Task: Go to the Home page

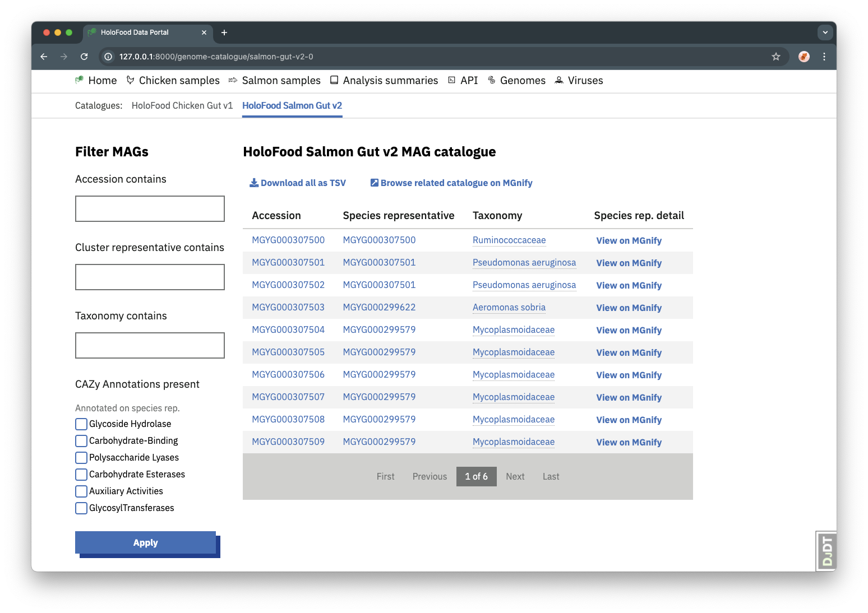Action: click(103, 81)
